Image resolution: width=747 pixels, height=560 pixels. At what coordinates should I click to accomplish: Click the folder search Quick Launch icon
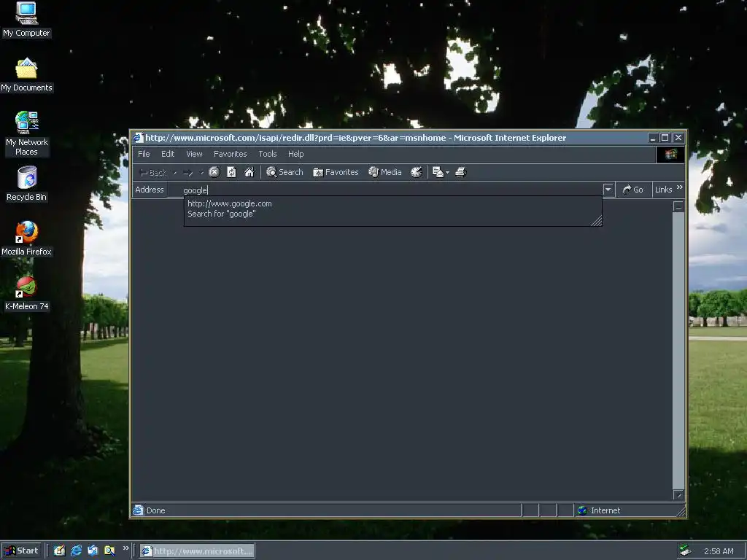pyautogui.click(x=109, y=551)
